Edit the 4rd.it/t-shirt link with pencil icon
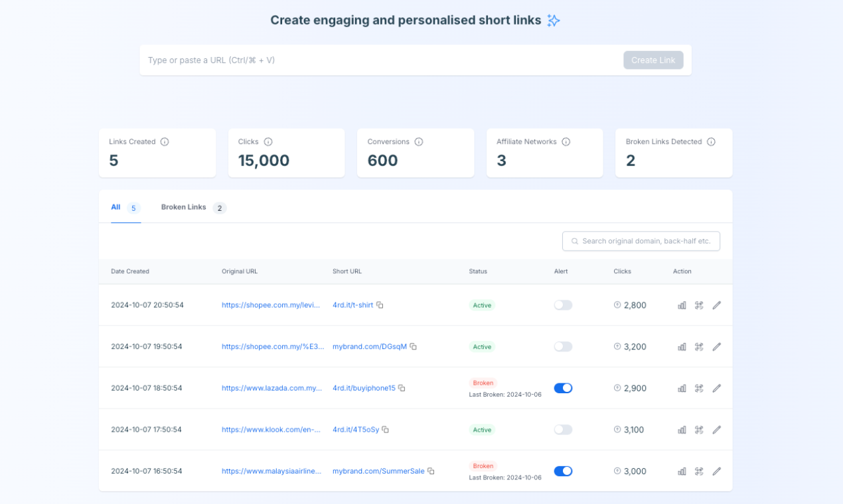843x504 pixels. pyautogui.click(x=717, y=305)
